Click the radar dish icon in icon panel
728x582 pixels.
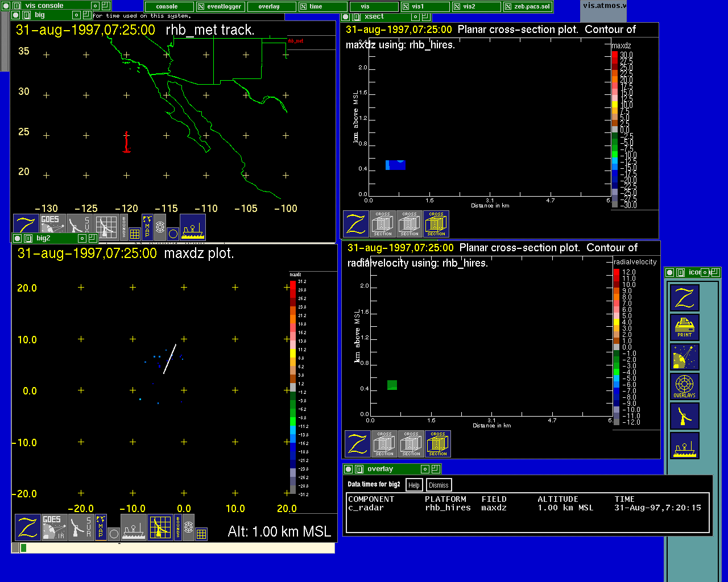point(684,416)
